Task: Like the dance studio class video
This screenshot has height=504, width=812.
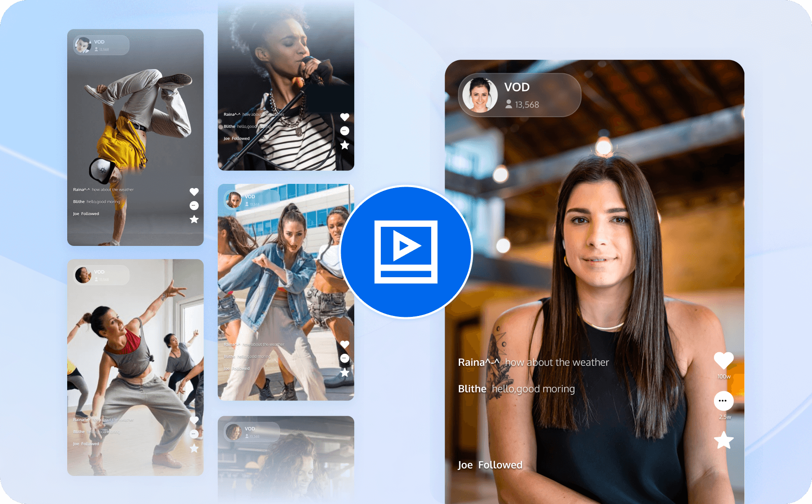Action: click(194, 420)
